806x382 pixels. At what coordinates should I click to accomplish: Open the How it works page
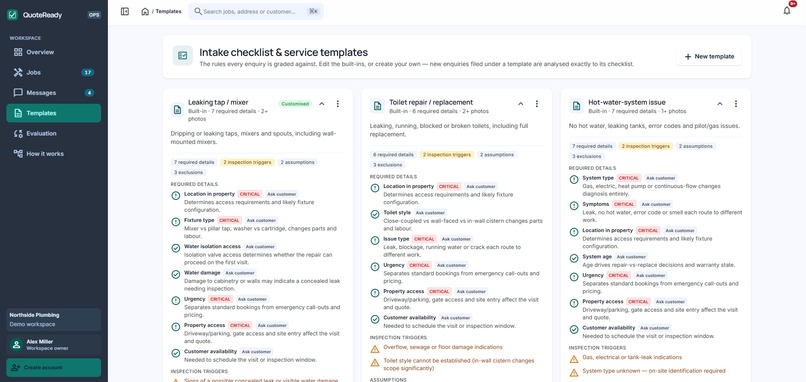[x=53, y=154]
